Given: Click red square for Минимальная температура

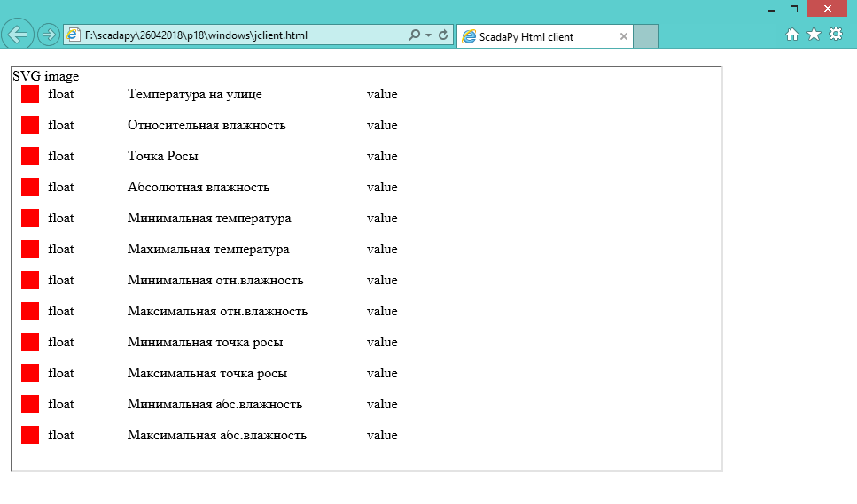Looking at the screenshot, I should coord(30,218).
